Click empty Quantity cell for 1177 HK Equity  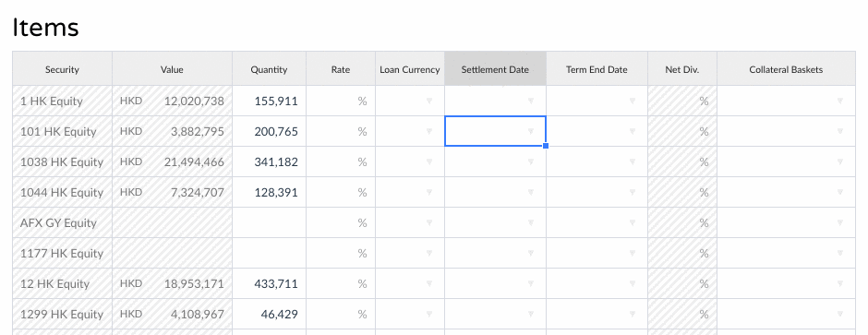click(269, 253)
